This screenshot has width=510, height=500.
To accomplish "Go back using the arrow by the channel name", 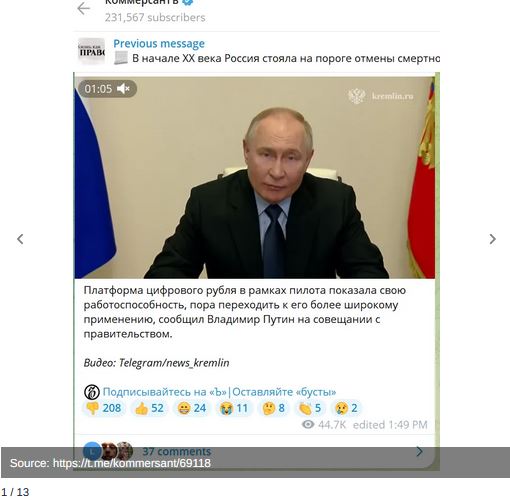I will coord(83,9).
